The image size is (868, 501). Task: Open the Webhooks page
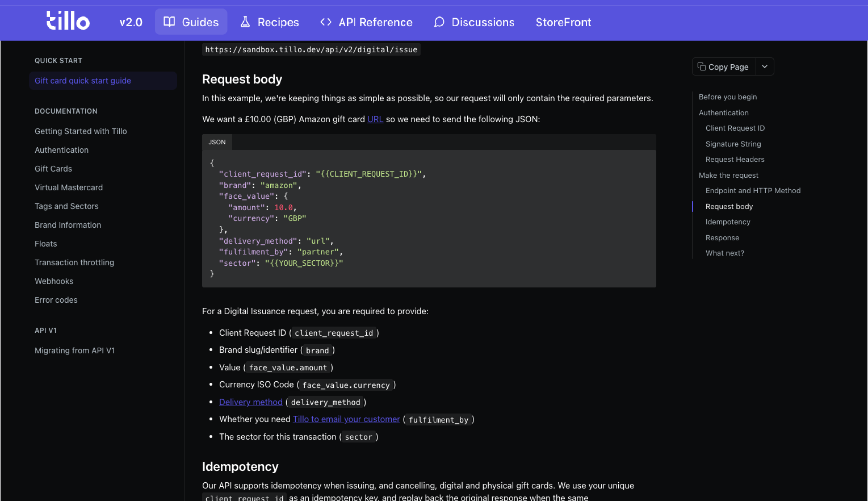coord(54,281)
